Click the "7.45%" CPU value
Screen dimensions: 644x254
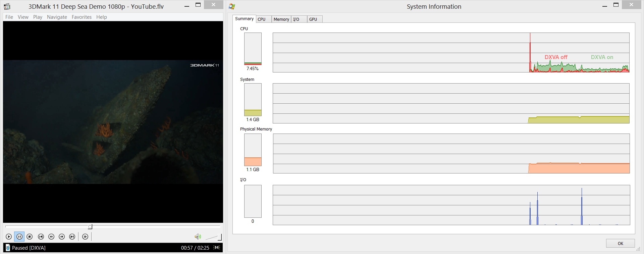click(253, 69)
